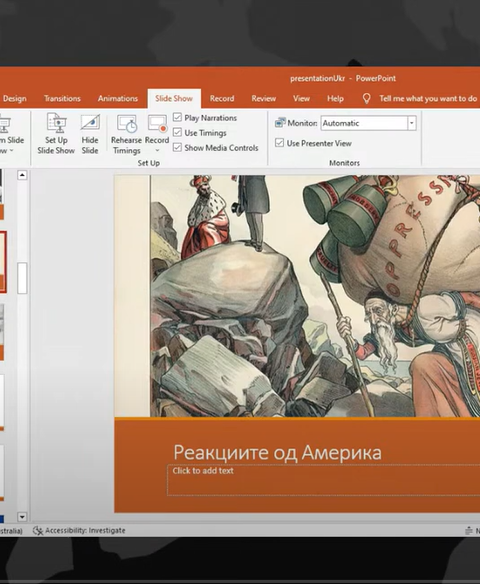Click the Accessibility: Investigate status item
Viewport: 480px width, 584px height.
(79, 530)
